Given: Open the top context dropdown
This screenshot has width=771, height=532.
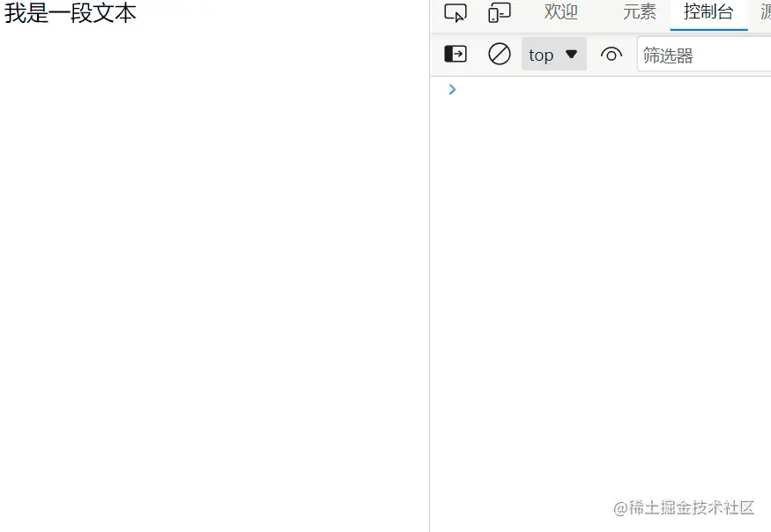Looking at the screenshot, I should point(553,54).
